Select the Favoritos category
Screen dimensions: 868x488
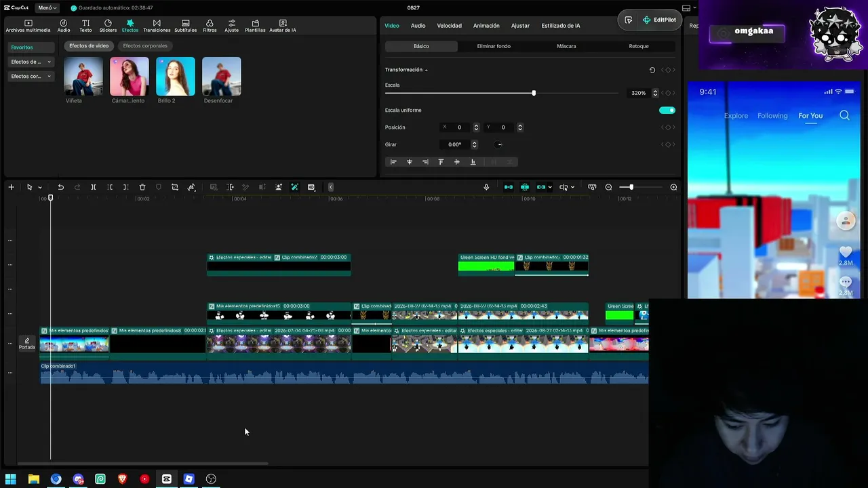[x=31, y=47]
